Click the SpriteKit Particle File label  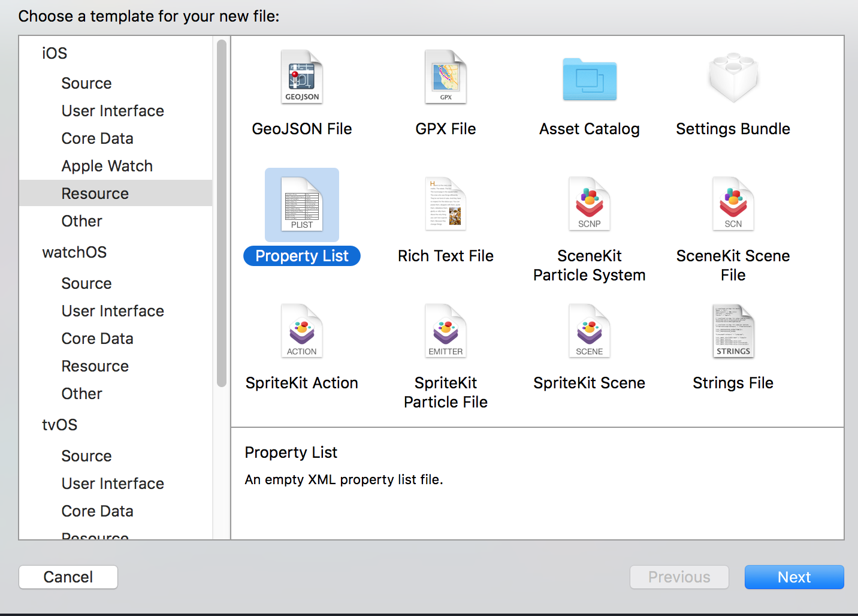coord(446,392)
